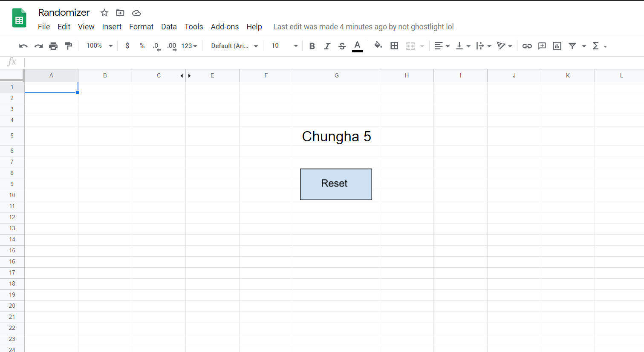Click the Reset button
644x352 pixels.
coord(336,184)
